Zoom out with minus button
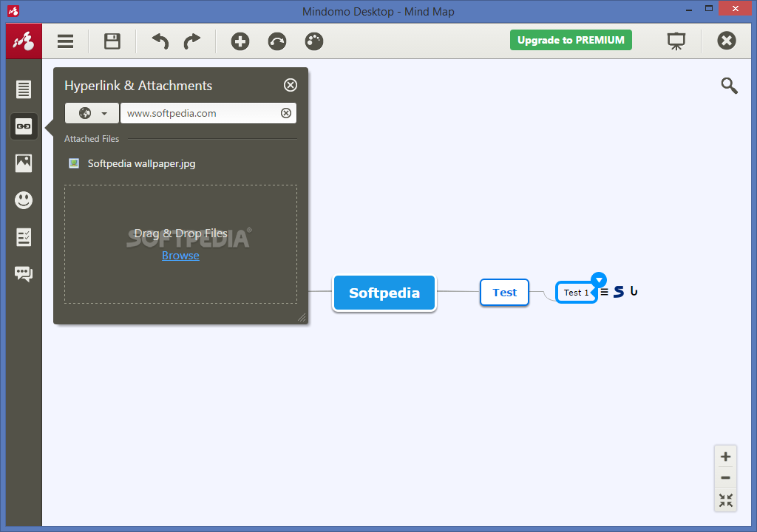The image size is (757, 532). click(x=726, y=478)
